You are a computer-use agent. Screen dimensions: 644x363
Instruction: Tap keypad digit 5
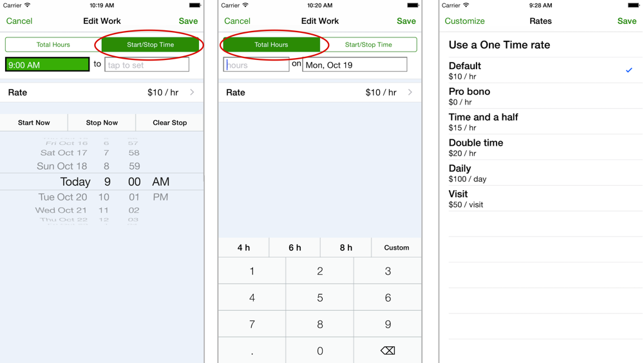pyautogui.click(x=319, y=298)
